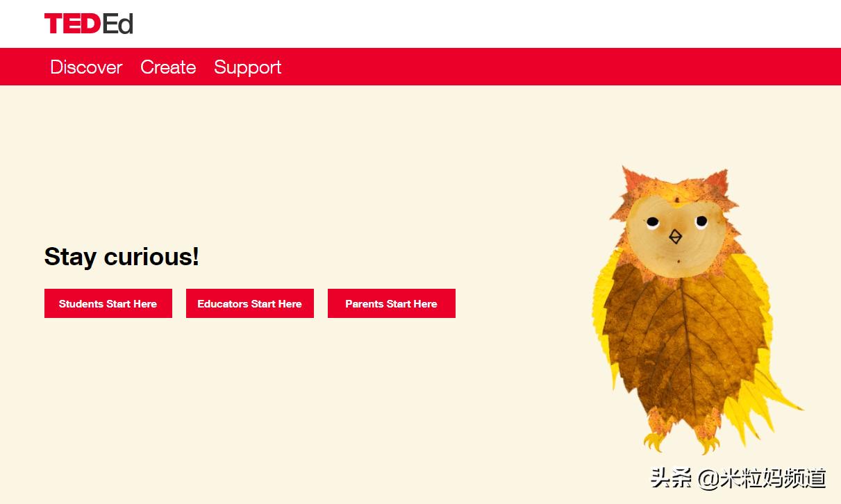Click the 头条 @米粒妈频道 watermark
The image size is (841, 504).
[738, 478]
